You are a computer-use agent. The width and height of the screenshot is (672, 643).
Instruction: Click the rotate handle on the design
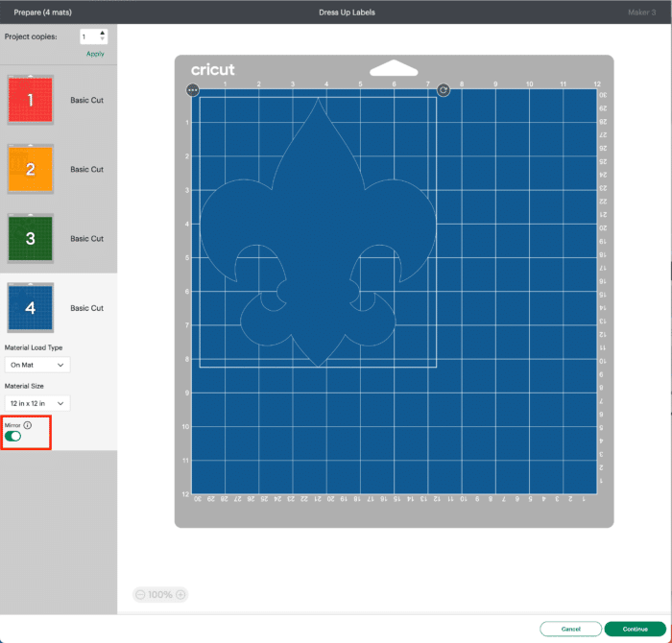point(443,89)
